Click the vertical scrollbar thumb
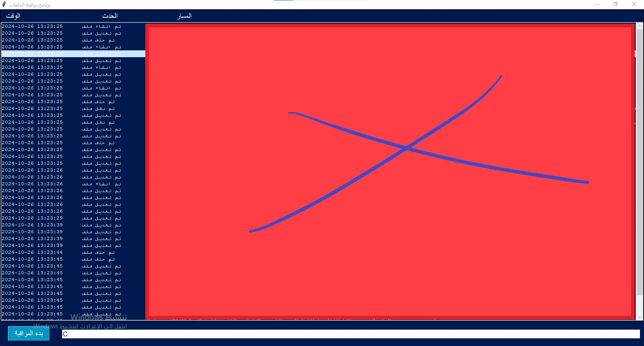This screenshot has width=644, height=346. (x=640, y=161)
